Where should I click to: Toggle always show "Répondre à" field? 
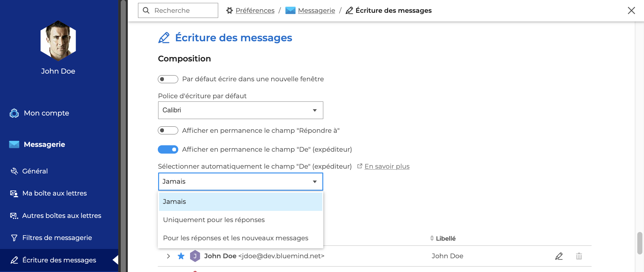click(x=168, y=131)
